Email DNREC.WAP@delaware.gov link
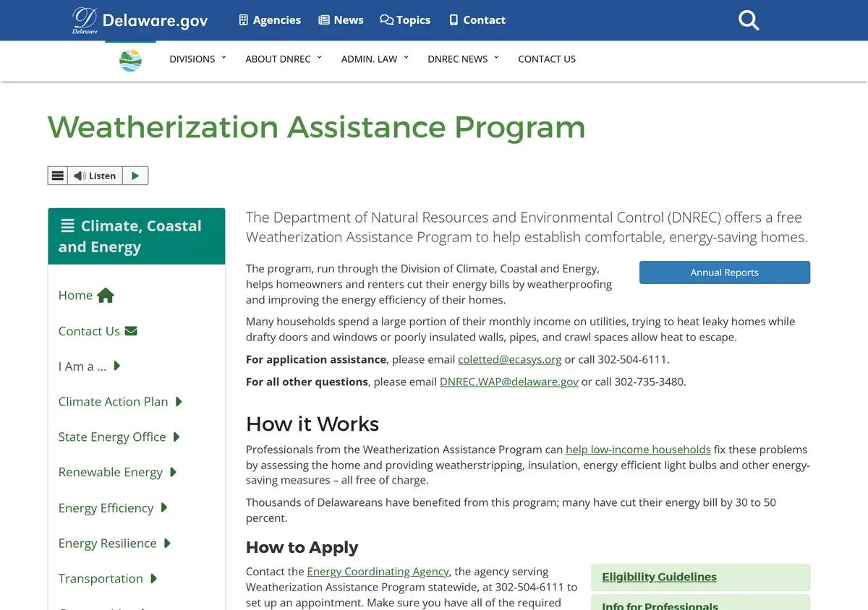Screen dimensions: 868x610 click(509, 382)
